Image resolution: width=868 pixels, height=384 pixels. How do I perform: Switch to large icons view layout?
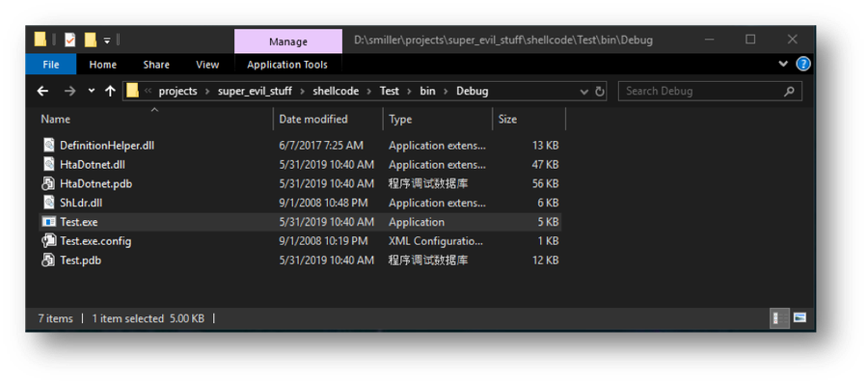click(800, 318)
